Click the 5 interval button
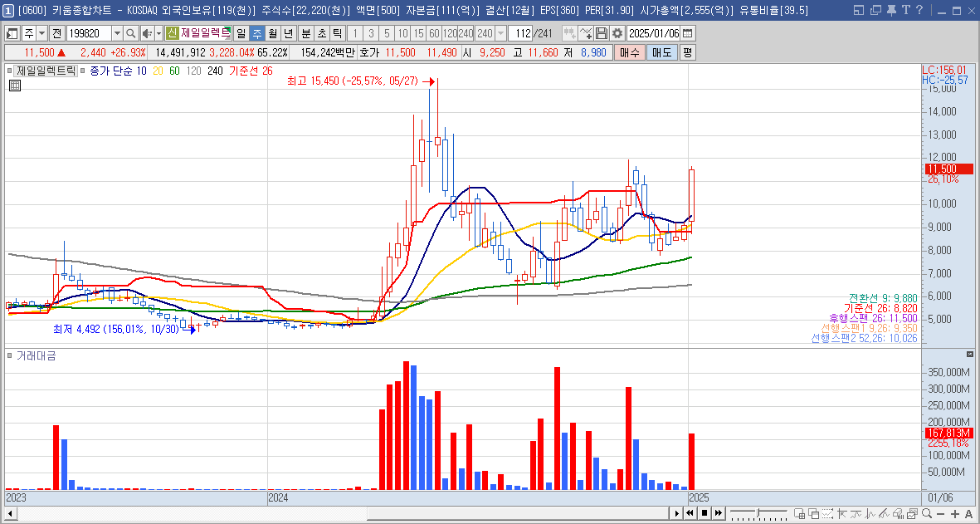The image size is (980, 524). point(387,33)
